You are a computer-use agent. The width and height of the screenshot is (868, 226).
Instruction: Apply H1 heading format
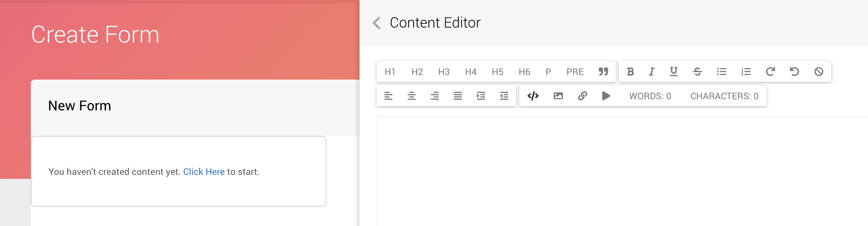[390, 72]
